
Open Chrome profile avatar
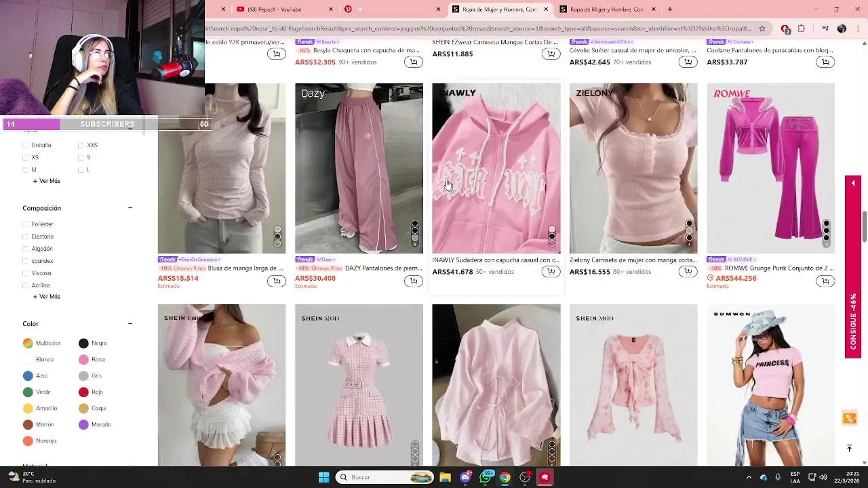(x=842, y=28)
